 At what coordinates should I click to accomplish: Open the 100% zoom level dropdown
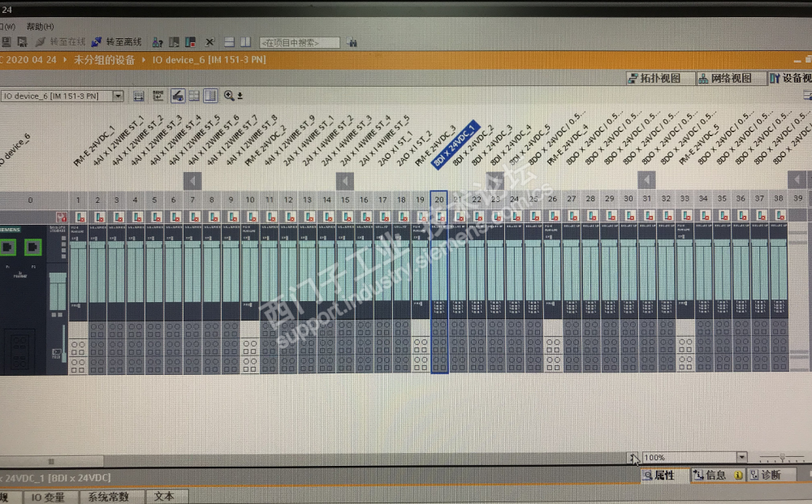tap(741, 457)
